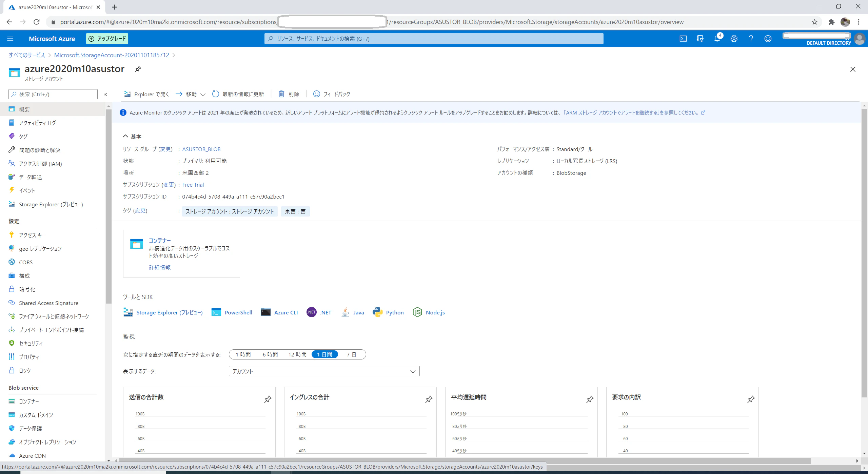Close the storage account blade

(853, 69)
